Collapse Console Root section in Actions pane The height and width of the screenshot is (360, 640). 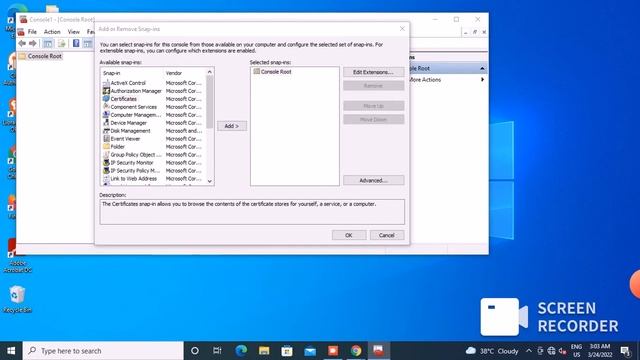[x=482, y=69]
